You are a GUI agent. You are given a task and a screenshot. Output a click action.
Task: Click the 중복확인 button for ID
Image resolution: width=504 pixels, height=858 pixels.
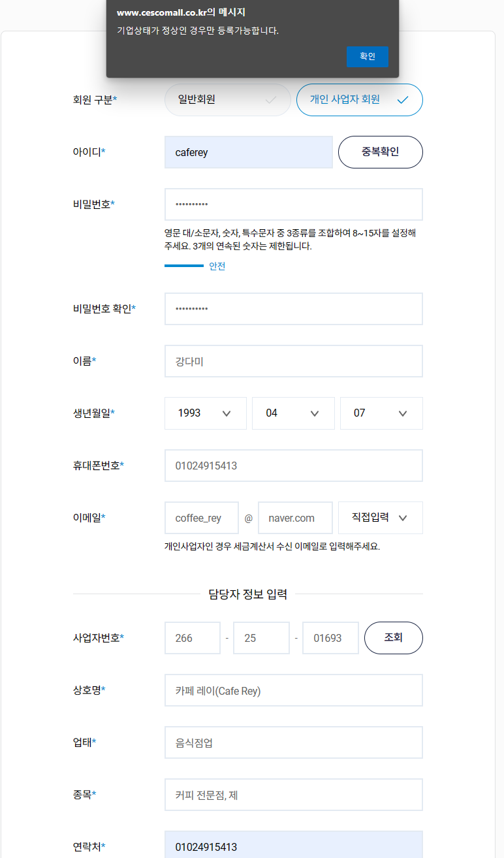pos(380,152)
